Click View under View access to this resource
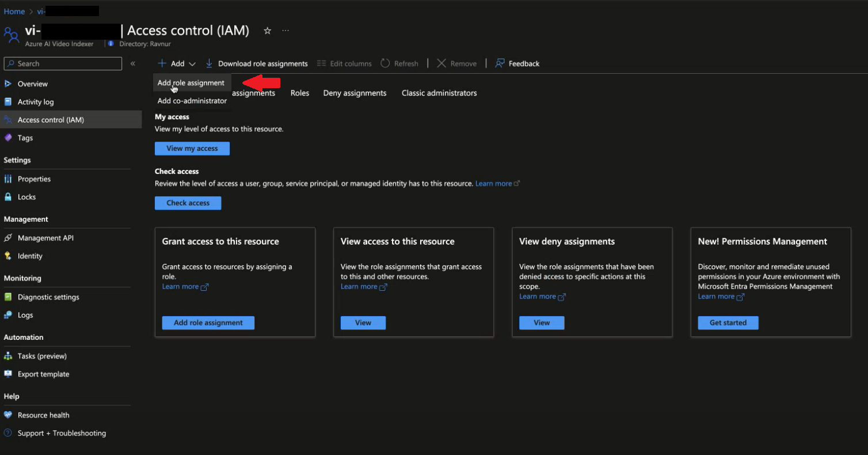 (363, 323)
